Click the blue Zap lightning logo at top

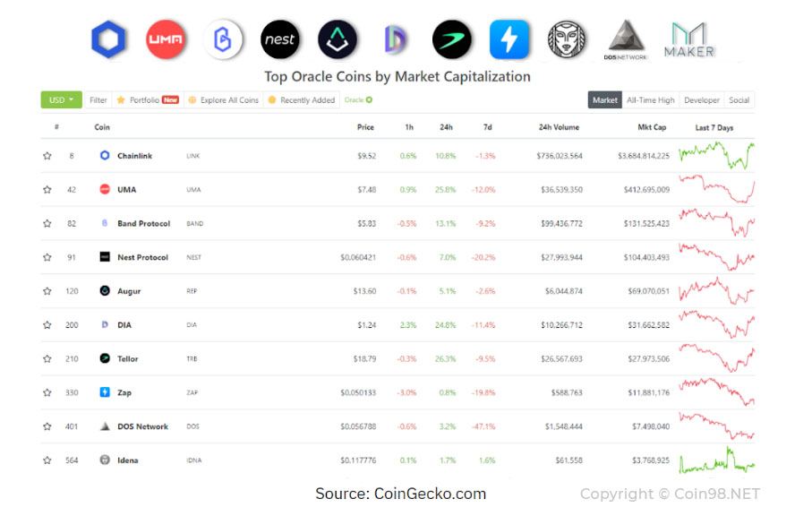pyautogui.click(x=509, y=39)
